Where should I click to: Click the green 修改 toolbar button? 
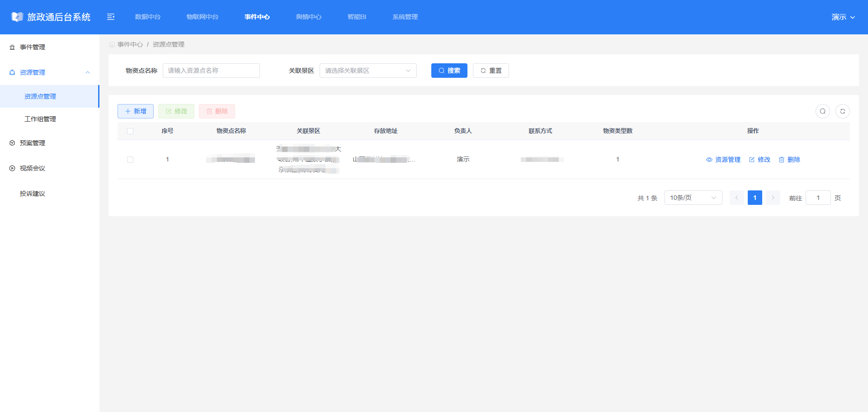pyautogui.click(x=176, y=111)
